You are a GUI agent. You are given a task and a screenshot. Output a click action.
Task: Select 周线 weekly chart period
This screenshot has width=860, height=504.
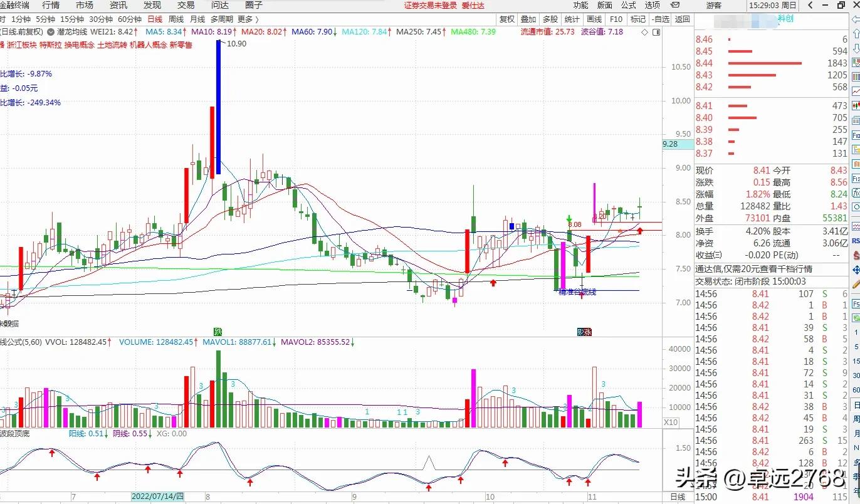[x=176, y=19]
